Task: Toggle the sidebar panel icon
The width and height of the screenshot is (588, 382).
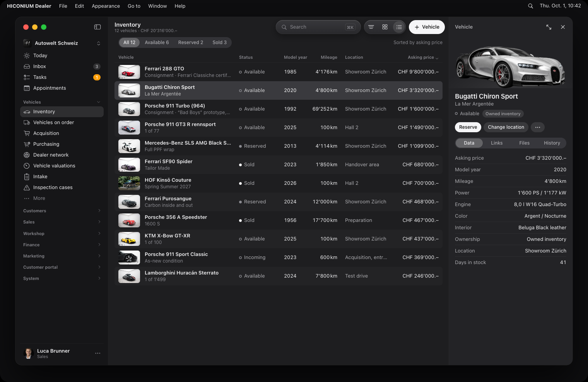Action: (97, 27)
